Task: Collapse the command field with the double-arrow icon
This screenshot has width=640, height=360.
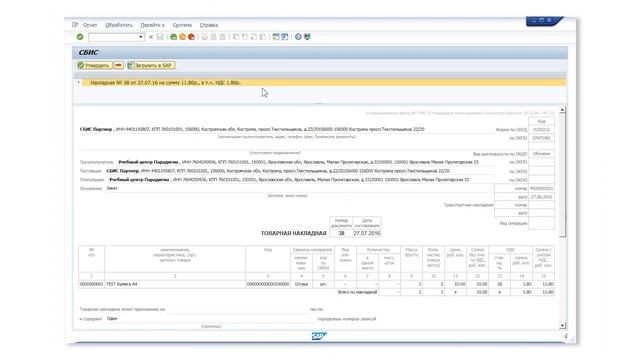Action: 151,37
